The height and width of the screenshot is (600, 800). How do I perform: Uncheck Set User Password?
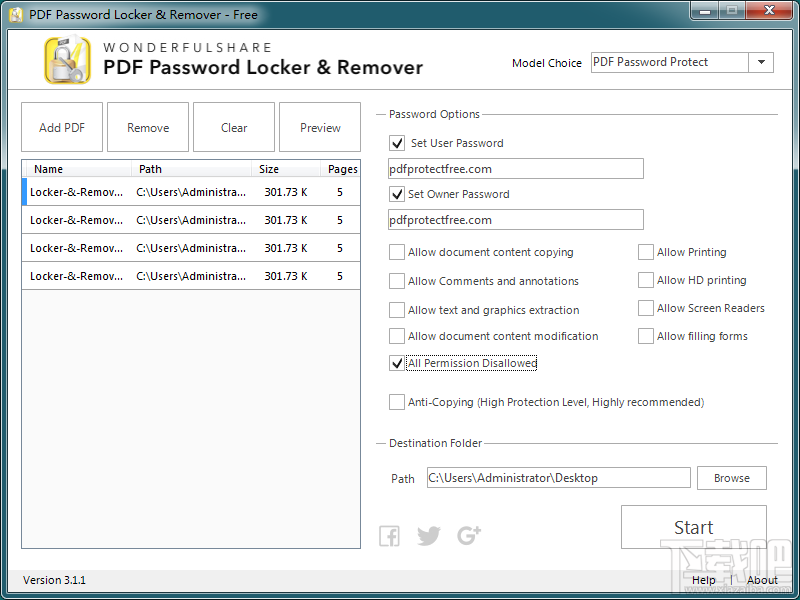pyautogui.click(x=397, y=143)
